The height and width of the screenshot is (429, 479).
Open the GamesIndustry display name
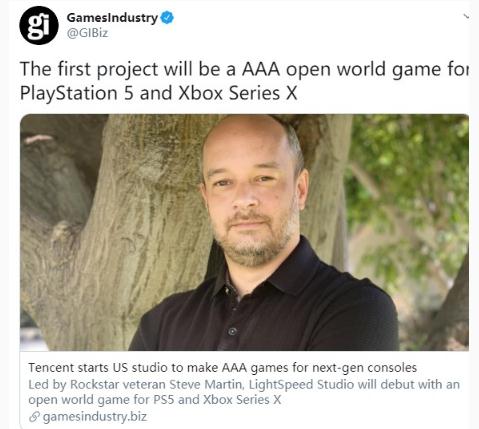(112, 18)
